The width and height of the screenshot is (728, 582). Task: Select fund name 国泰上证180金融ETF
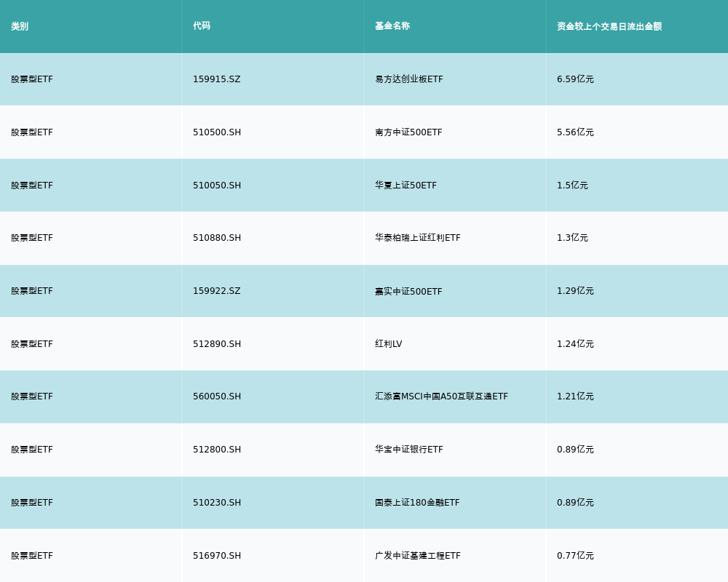coord(417,503)
